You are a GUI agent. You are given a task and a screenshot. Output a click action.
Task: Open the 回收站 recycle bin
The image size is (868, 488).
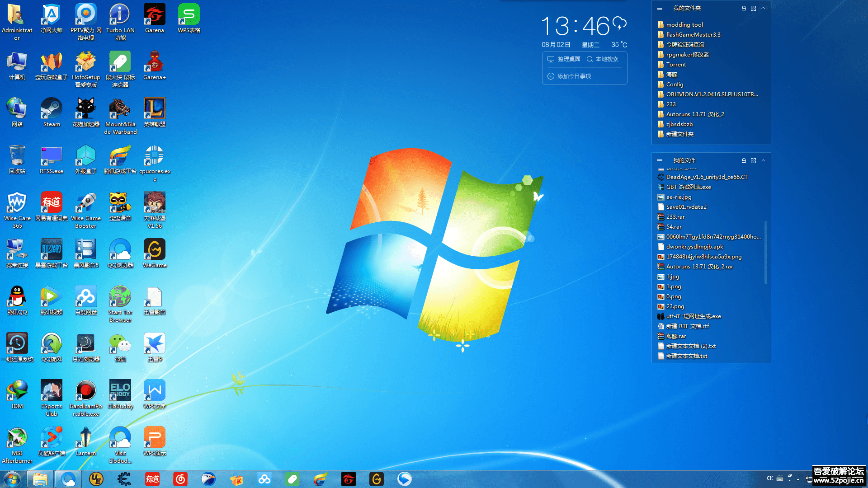pos(17,160)
